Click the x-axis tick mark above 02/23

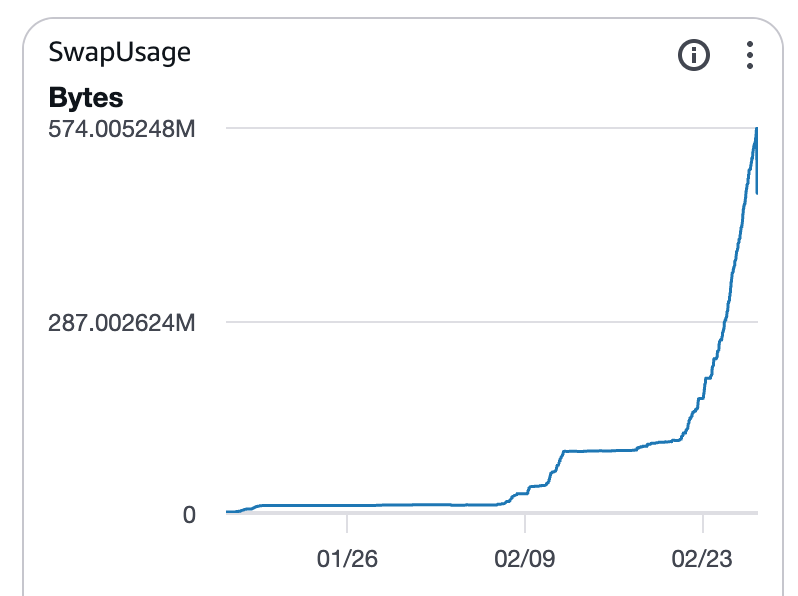(703, 523)
